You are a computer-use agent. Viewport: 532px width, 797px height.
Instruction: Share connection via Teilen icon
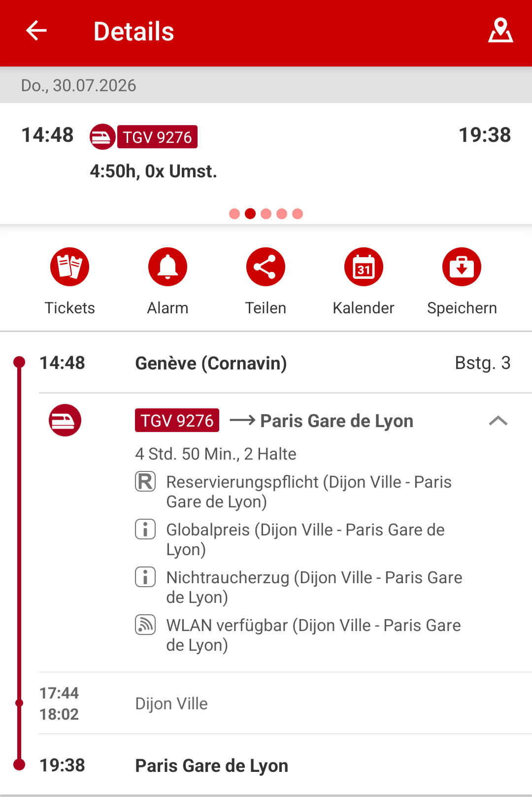(266, 267)
